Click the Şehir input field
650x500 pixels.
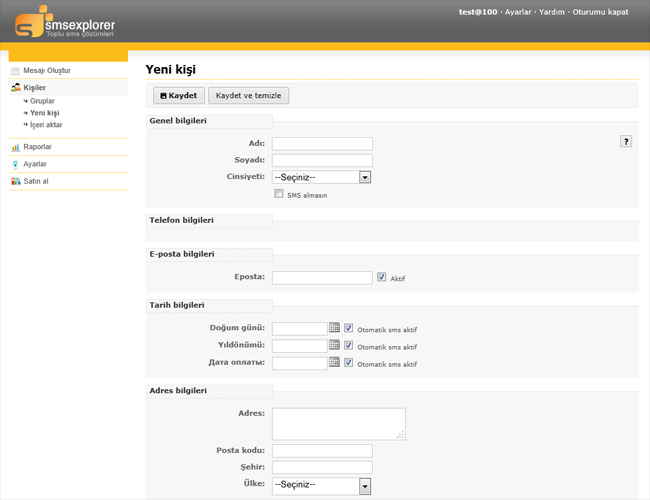tap(322, 468)
